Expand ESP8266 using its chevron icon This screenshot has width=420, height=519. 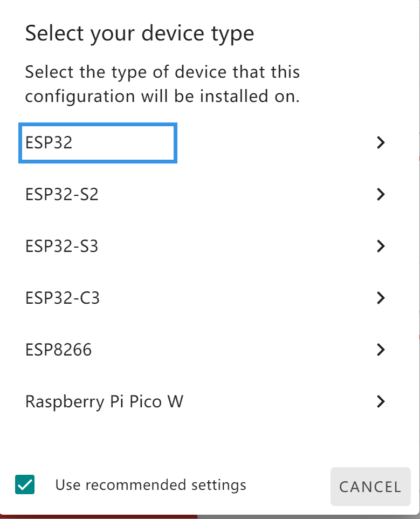[x=381, y=350]
